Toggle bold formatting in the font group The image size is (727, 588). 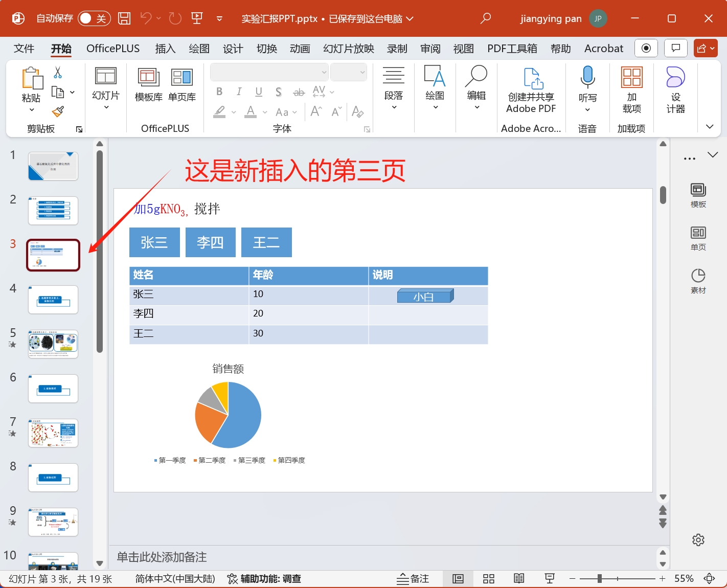tap(219, 92)
